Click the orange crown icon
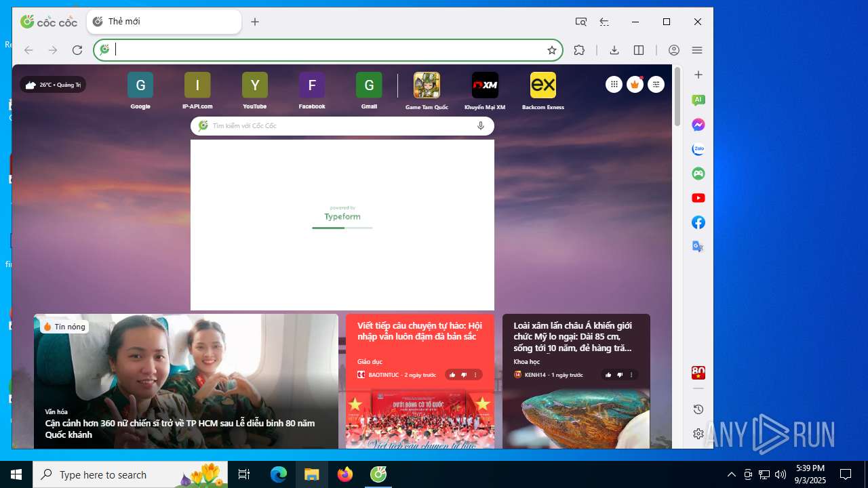 click(x=635, y=85)
